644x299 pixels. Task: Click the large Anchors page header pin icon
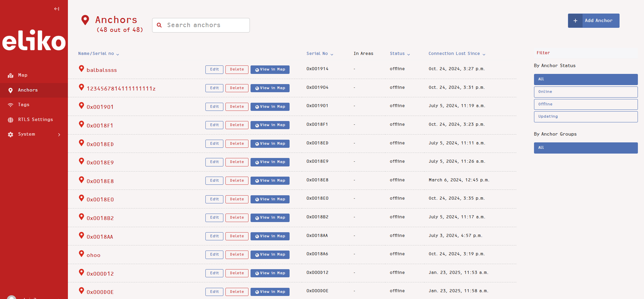(85, 20)
